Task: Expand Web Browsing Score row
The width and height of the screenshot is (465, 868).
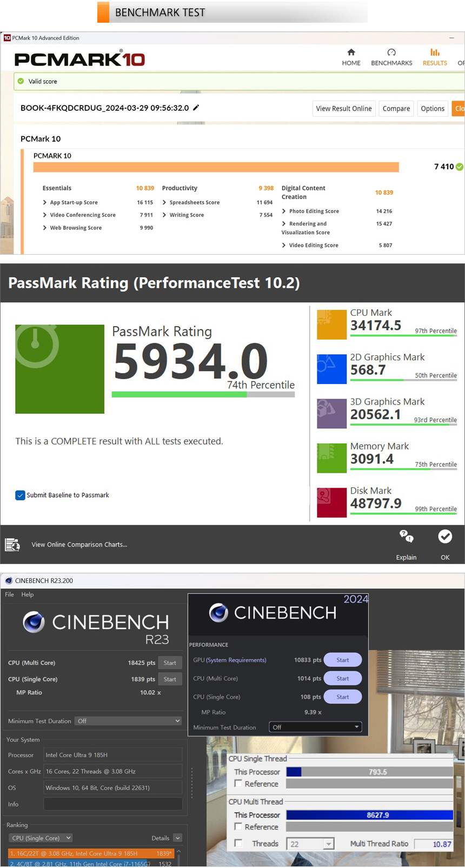Action: click(45, 228)
